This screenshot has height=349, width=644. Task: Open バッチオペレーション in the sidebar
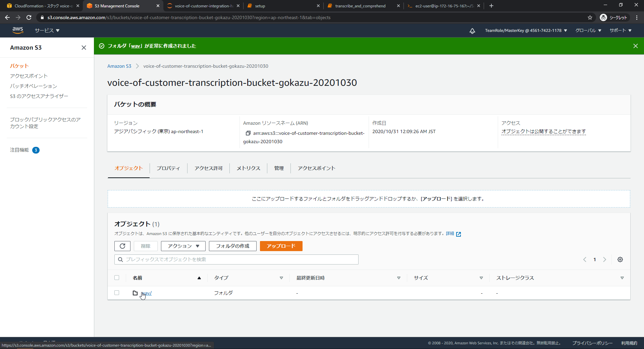(34, 86)
